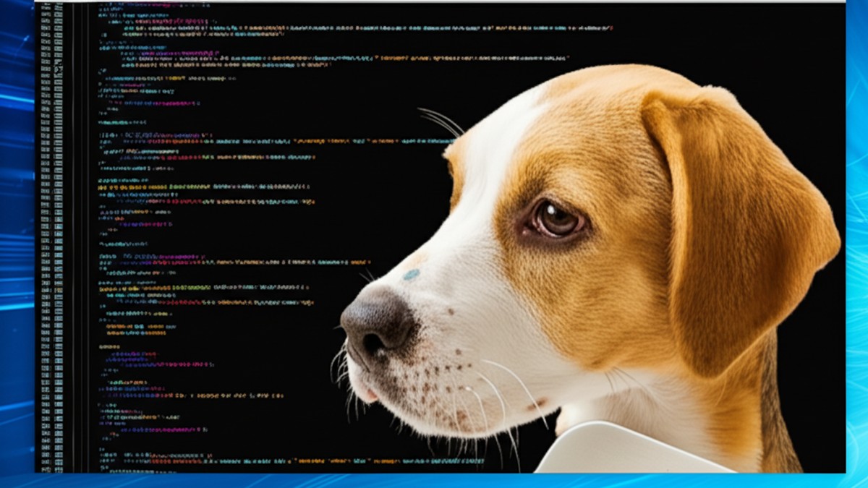Click the whiskers above the dog's forehead
Image resolution: width=868 pixels, height=488 pixels.
pos(441,120)
